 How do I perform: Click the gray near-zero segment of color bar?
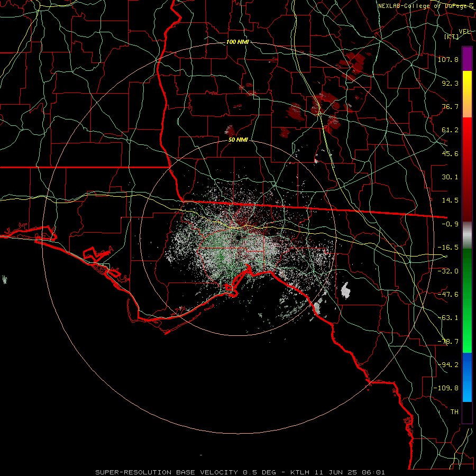(x=467, y=235)
